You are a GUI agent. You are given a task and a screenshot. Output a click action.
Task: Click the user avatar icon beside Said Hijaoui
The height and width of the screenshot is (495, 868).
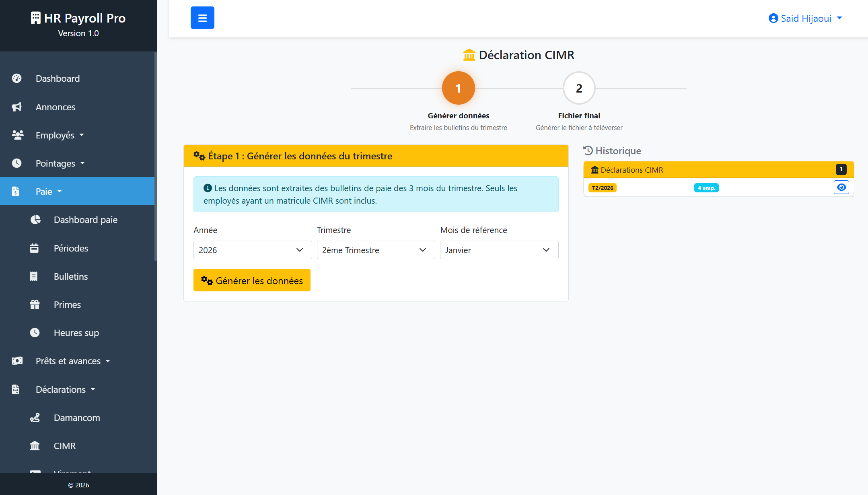773,19
